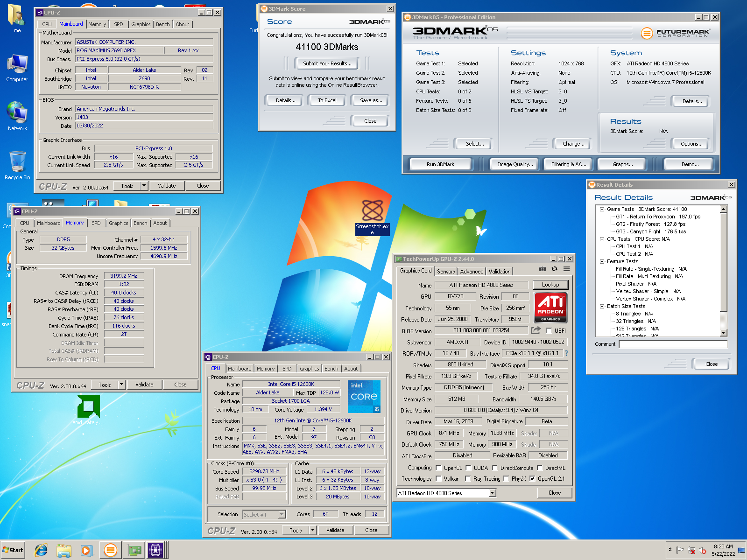This screenshot has width=747, height=560.
Task: Select the AMD Catalyst installer desktop icon
Action: point(88,411)
